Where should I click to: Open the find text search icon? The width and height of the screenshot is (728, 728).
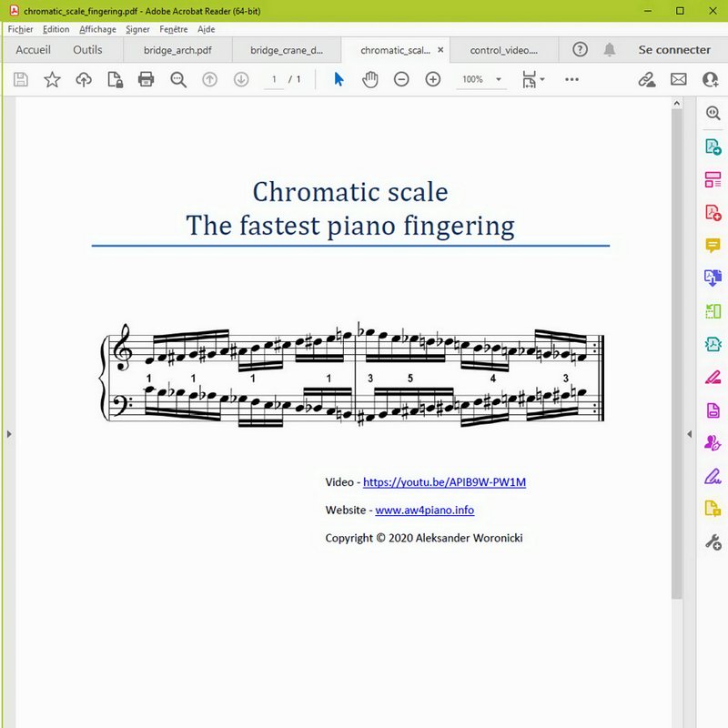(x=178, y=80)
